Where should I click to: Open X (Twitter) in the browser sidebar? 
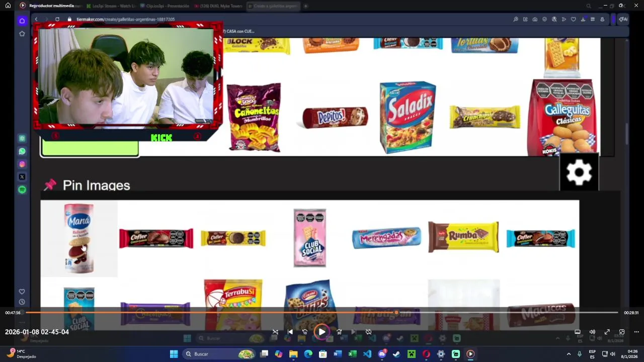(22, 177)
